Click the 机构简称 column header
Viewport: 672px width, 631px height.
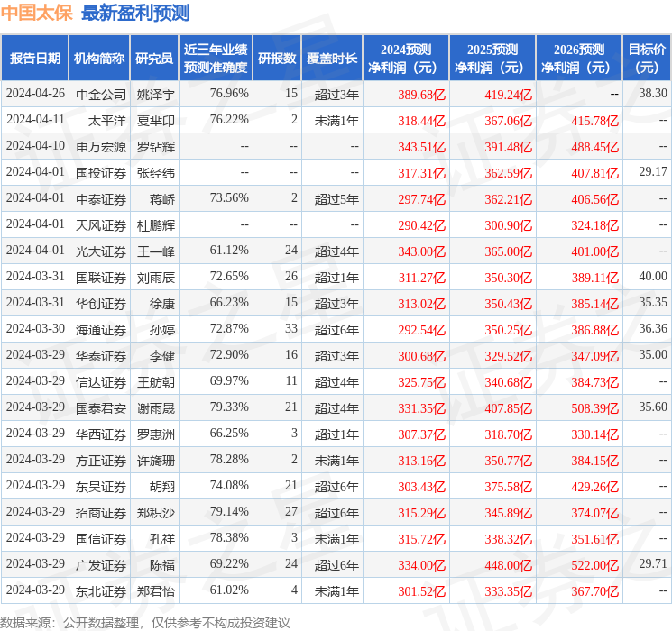click(x=99, y=58)
